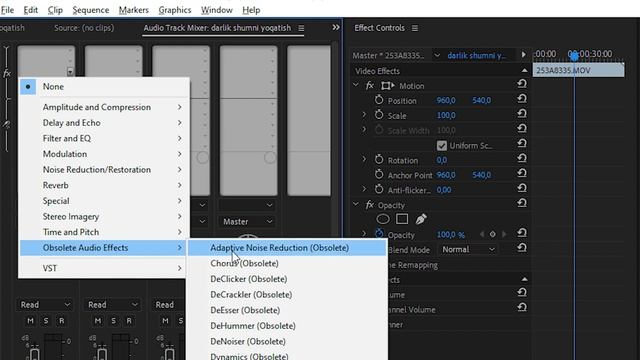Image resolution: width=640 pixels, height=360 pixels.
Task: Show the clip timeline view play arrow
Action: click(x=523, y=54)
